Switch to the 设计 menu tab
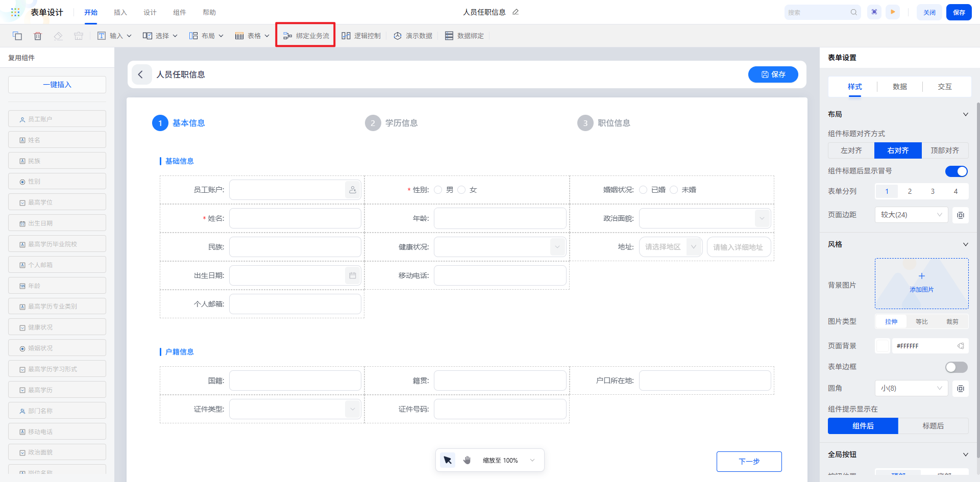 pyautogui.click(x=150, y=12)
